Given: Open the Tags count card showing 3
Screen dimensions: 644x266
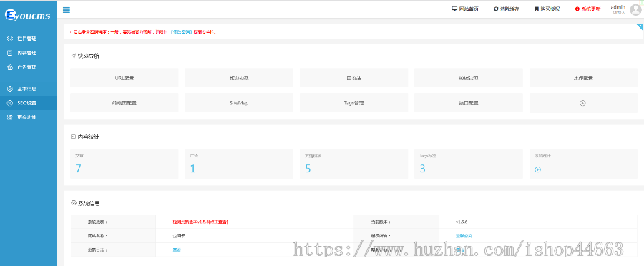Looking at the screenshot, I should [469, 164].
